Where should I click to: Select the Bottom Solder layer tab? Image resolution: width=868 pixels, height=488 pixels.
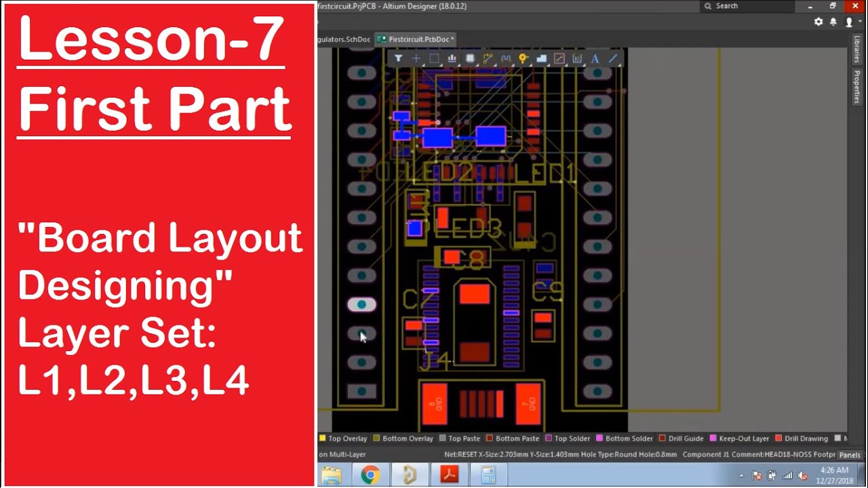(x=624, y=439)
